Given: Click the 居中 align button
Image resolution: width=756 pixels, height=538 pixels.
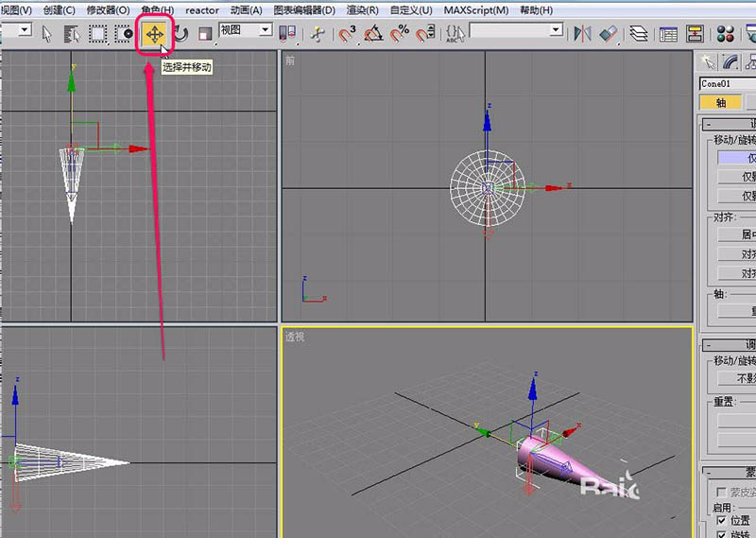Looking at the screenshot, I should tap(737, 234).
